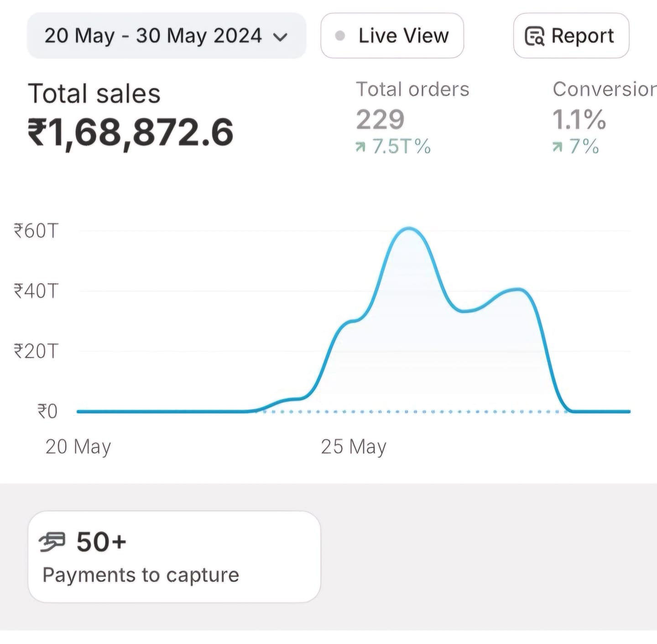Viewport: 657px width, 644px height.
Task: Click the up-arrow icon beside 7.5T%
Action: [360, 147]
